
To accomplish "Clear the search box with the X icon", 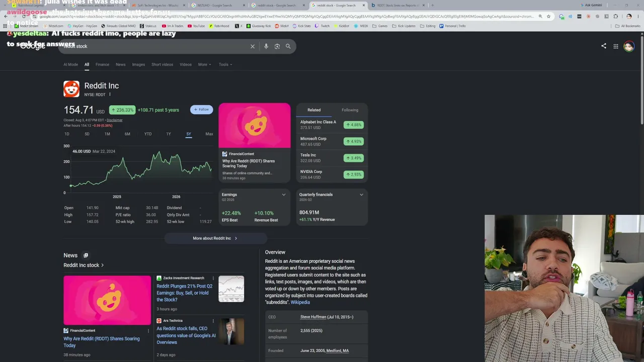I will click(x=253, y=46).
